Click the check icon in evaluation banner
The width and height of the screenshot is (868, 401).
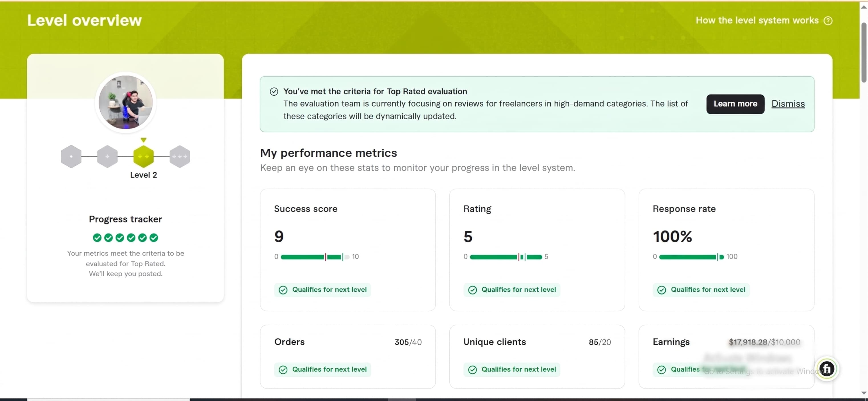tap(274, 91)
